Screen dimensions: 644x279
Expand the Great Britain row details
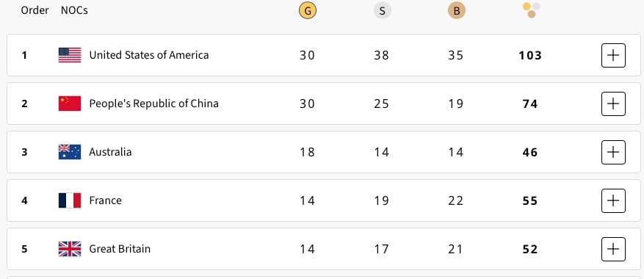[613, 249]
